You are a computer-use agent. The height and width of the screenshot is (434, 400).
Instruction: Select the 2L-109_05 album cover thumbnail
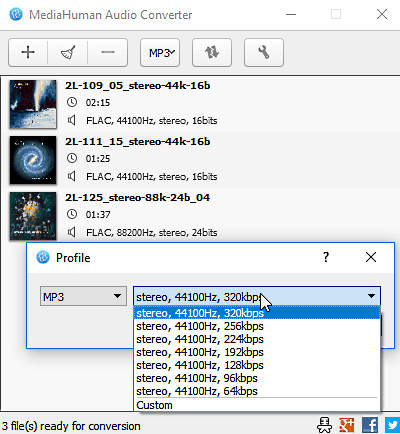[33, 104]
